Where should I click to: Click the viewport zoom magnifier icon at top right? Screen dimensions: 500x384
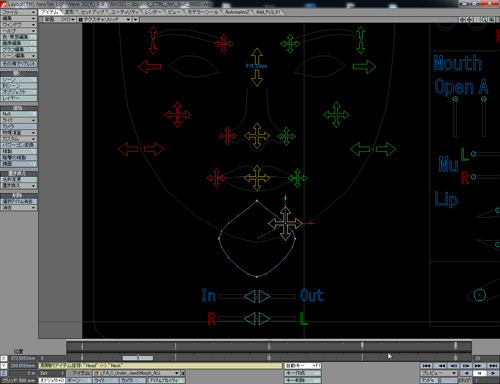point(484,20)
